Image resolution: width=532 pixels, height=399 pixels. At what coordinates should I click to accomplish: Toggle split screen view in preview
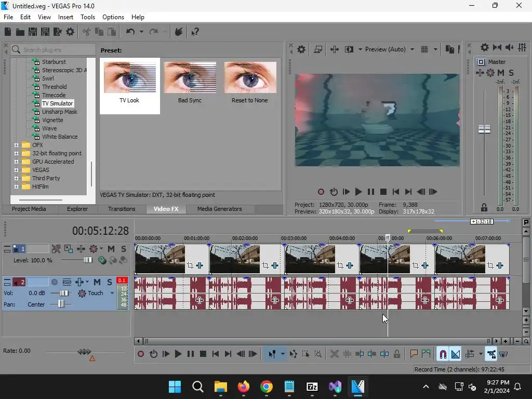(349, 49)
